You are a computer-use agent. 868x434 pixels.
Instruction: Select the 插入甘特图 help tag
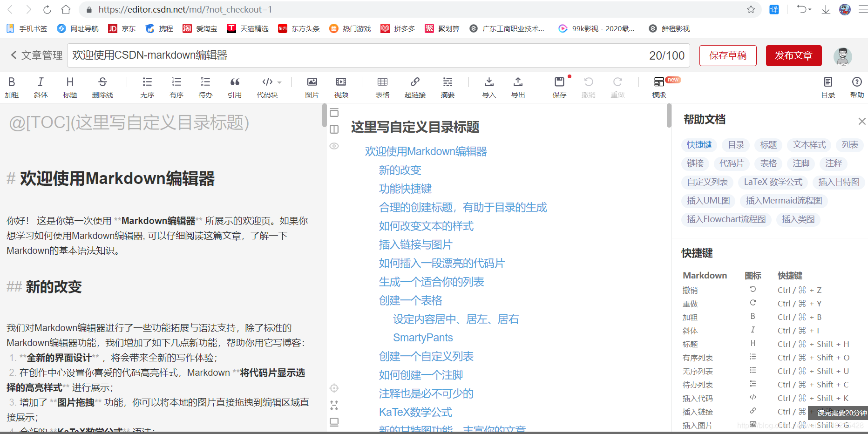click(839, 182)
